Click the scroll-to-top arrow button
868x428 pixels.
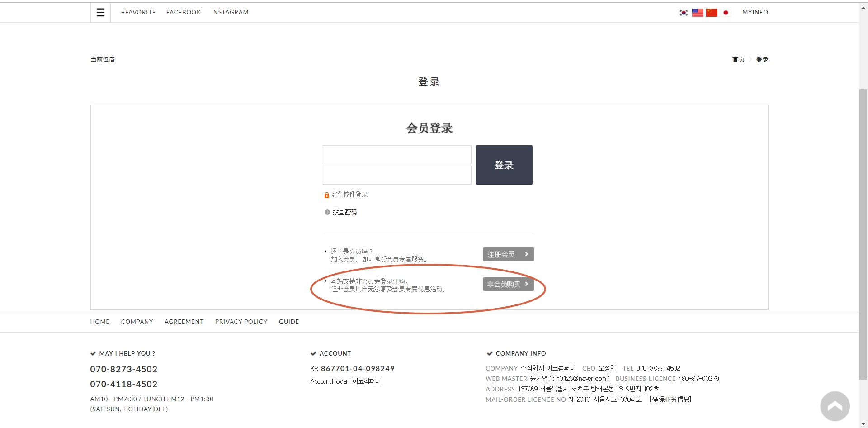(x=835, y=406)
